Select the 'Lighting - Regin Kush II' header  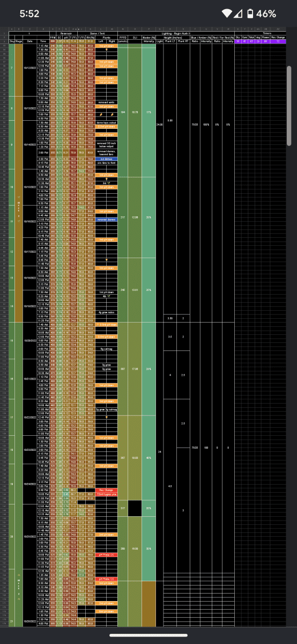point(176,33)
